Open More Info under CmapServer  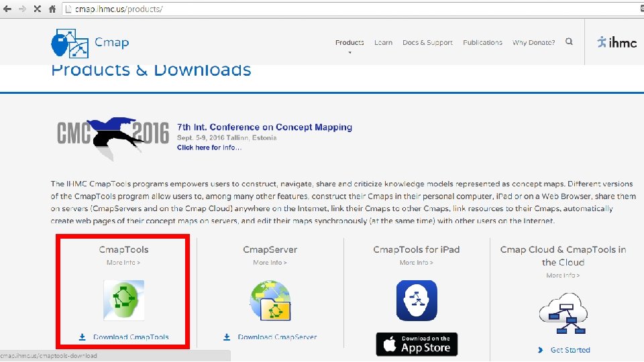coord(270,263)
